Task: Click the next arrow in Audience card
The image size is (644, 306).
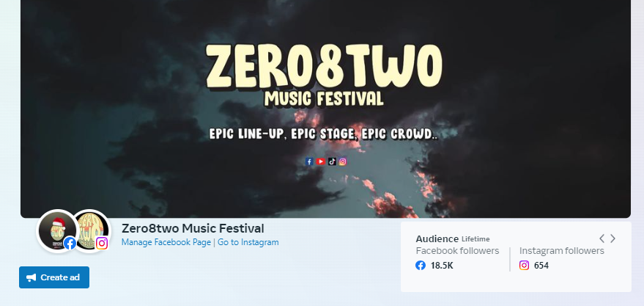Action: point(612,238)
